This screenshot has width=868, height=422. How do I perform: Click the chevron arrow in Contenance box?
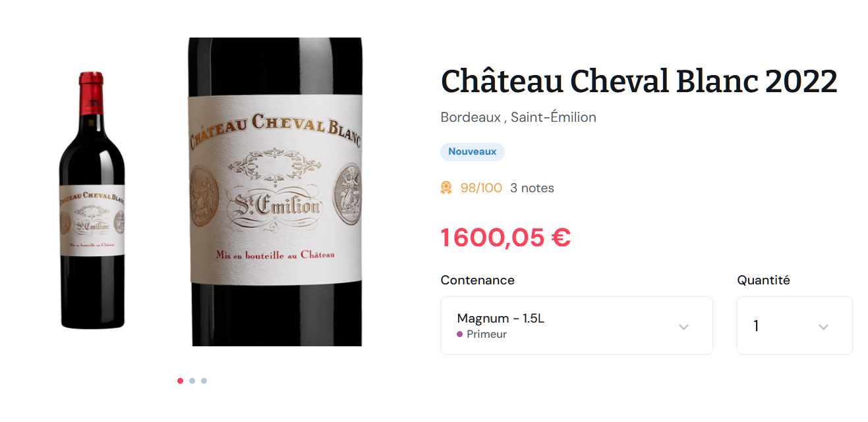(x=683, y=327)
